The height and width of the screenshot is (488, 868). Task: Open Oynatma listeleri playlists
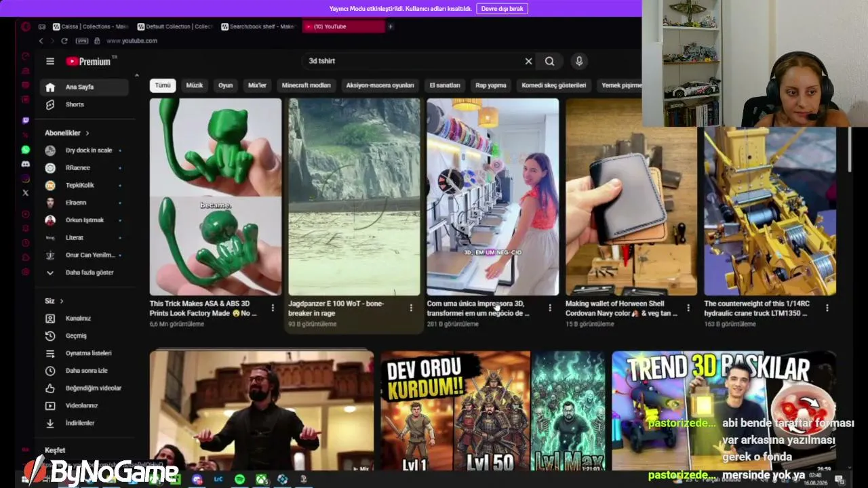pyautogui.click(x=83, y=353)
